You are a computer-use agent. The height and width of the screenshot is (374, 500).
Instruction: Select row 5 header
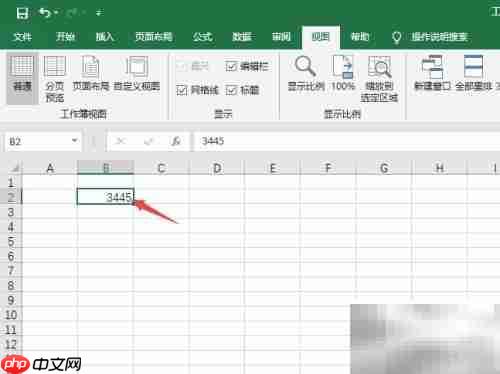(x=11, y=241)
